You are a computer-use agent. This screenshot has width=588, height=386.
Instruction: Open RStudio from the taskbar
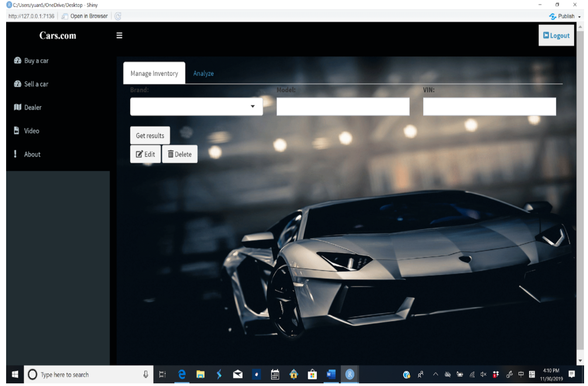pyautogui.click(x=349, y=374)
